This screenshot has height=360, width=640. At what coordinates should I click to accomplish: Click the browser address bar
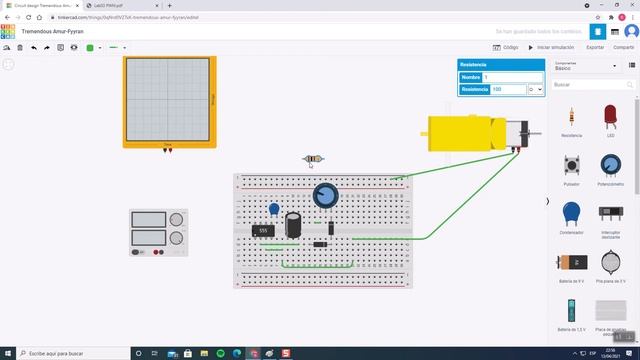pos(318,18)
